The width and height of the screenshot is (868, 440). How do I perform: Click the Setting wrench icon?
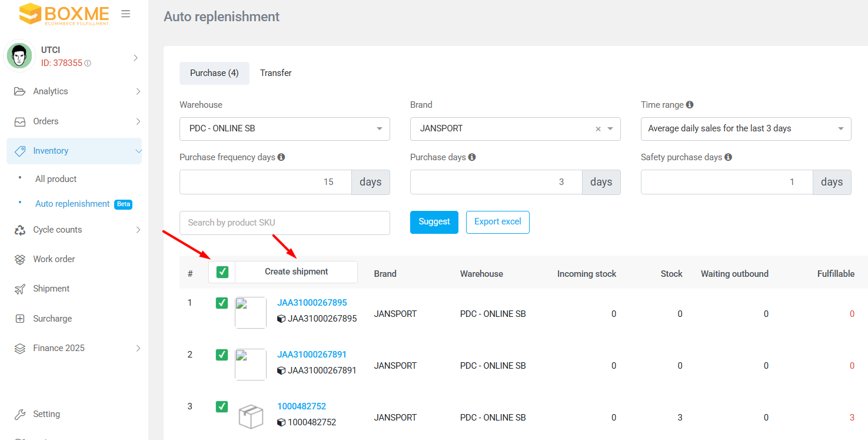[x=20, y=414]
